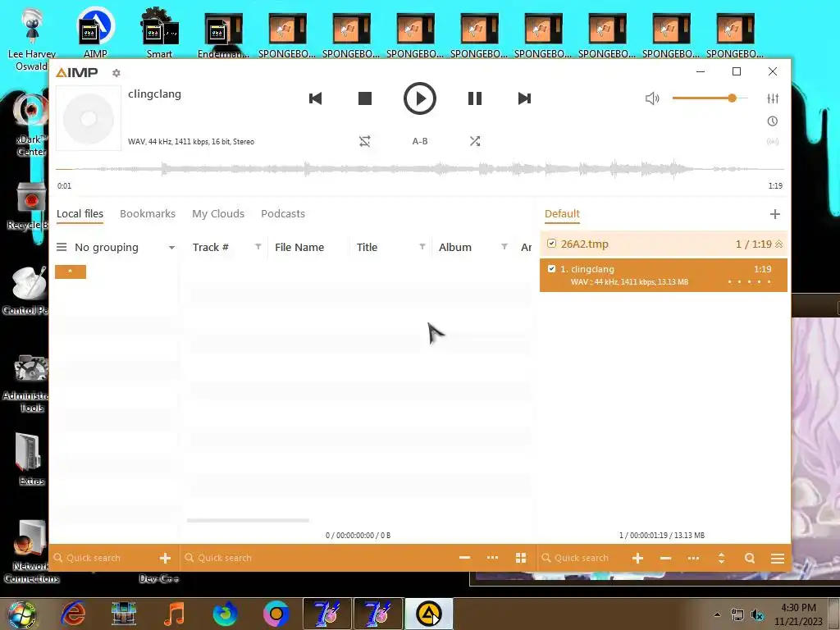The image size is (840, 630).
Task: Open Firefox from the taskbar
Action: [x=225, y=614]
